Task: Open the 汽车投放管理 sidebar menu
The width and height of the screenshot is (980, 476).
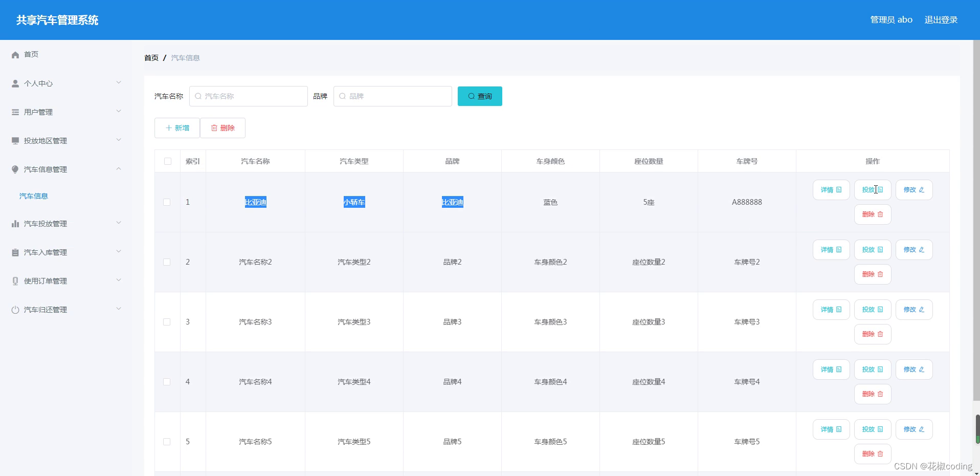Action: [x=66, y=224]
